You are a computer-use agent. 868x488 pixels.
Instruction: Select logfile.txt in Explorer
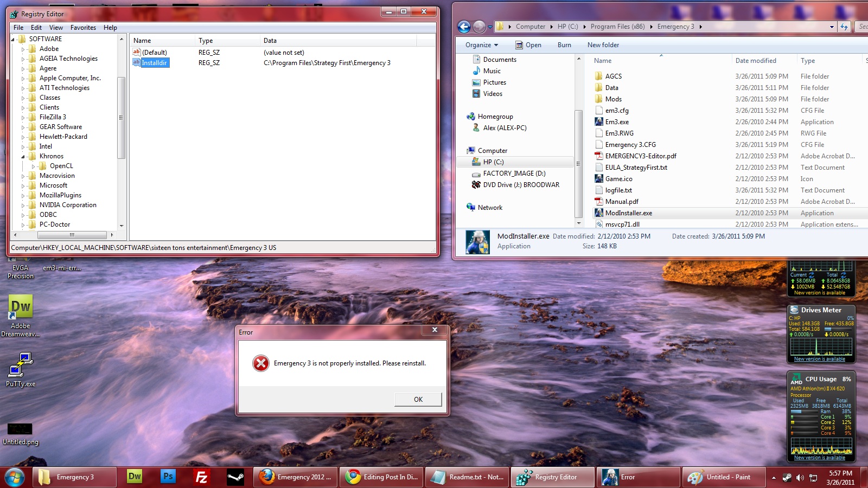618,190
